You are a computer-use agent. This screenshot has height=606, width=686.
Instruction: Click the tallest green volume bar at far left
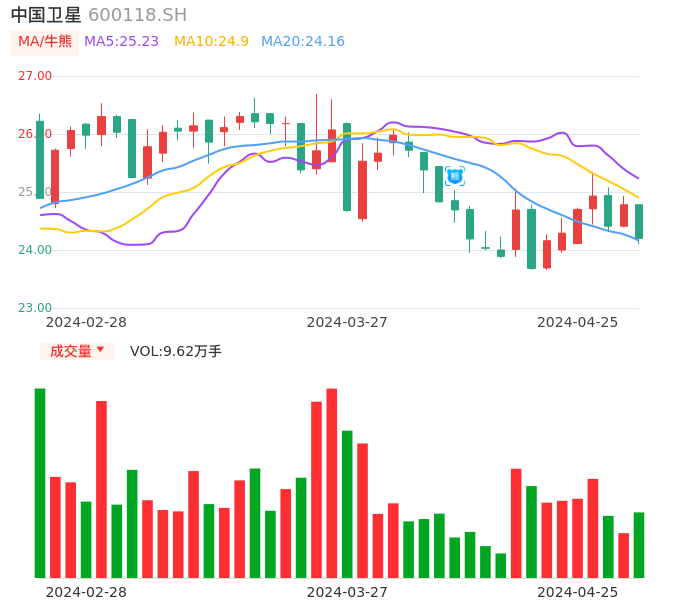point(40,482)
